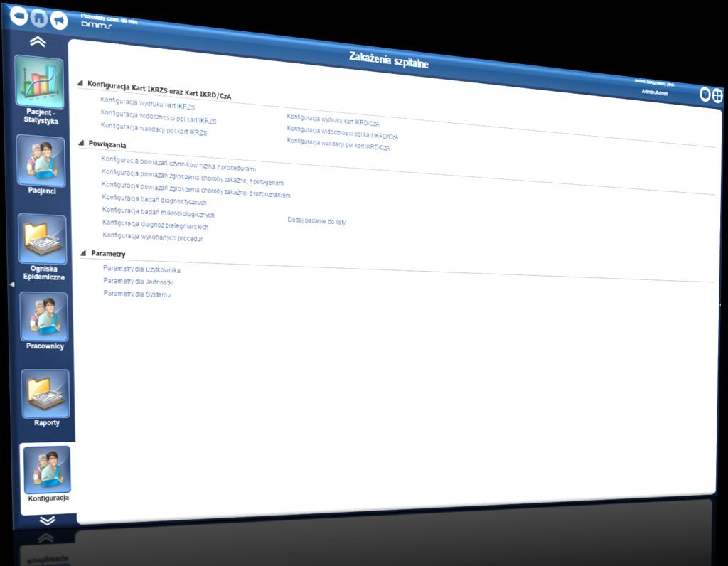Click the Pozostały czas session timer text
This screenshot has height=566, width=728.
pos(109,18)
